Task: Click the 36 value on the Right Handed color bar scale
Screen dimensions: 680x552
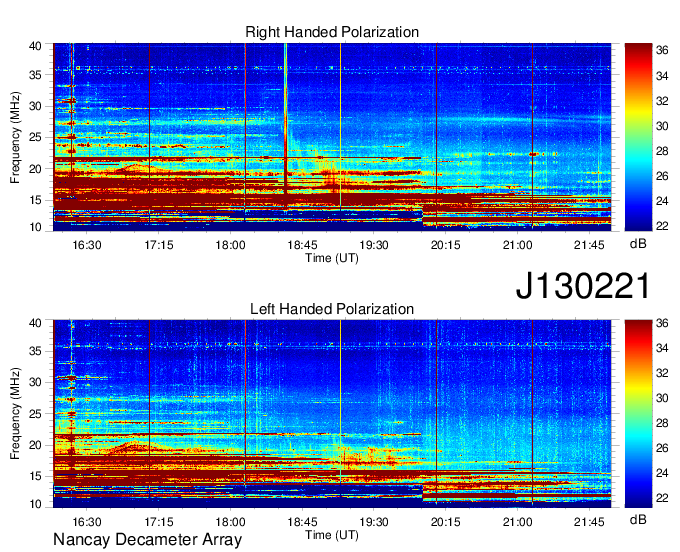Action: 662,50
